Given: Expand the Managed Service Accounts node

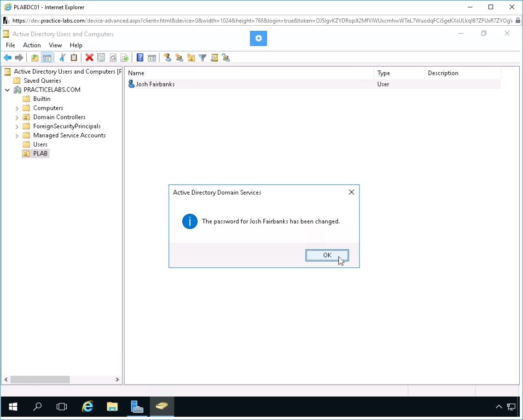Looking at the screenshot, I should point(17,136).
